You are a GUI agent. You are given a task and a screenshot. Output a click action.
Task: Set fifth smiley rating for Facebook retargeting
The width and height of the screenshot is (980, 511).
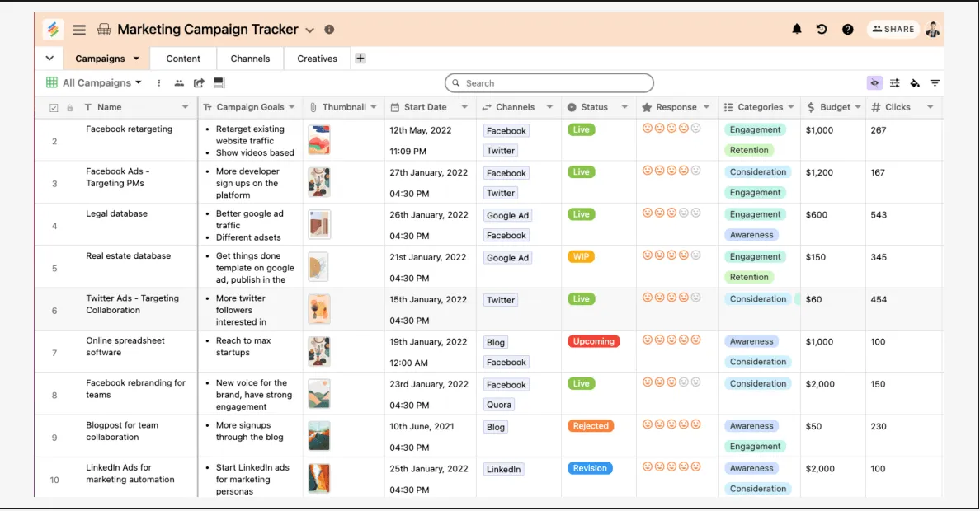click(695, 128)
